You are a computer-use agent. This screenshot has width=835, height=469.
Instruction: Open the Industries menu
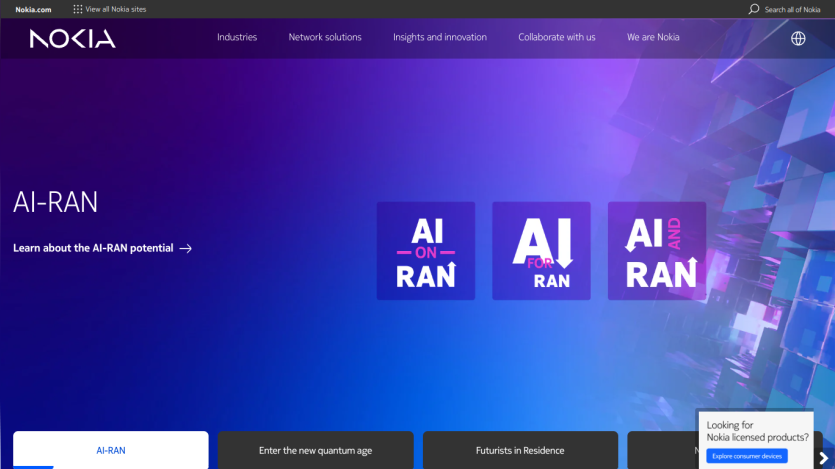tap(237, 37)
